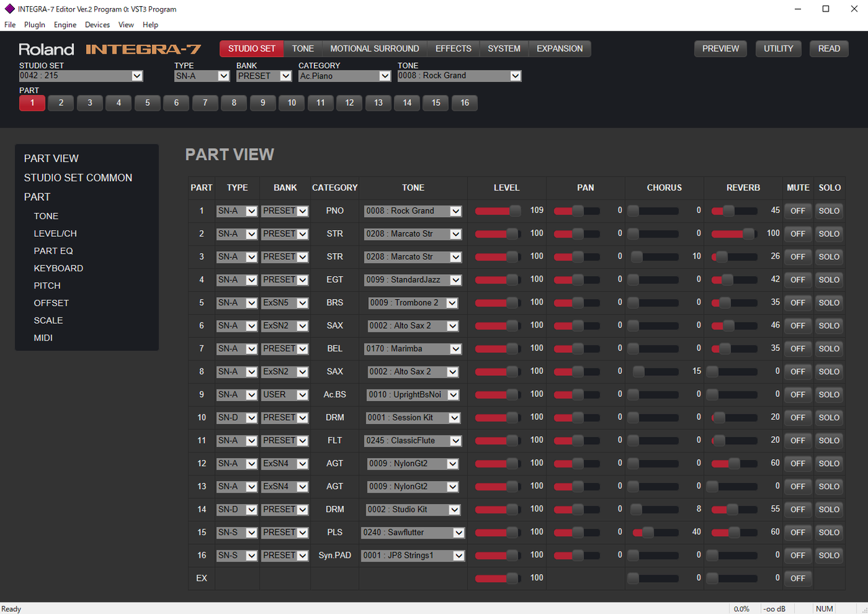Expand the type dropdown on part 15 set to SN-S

pos(237,532)
